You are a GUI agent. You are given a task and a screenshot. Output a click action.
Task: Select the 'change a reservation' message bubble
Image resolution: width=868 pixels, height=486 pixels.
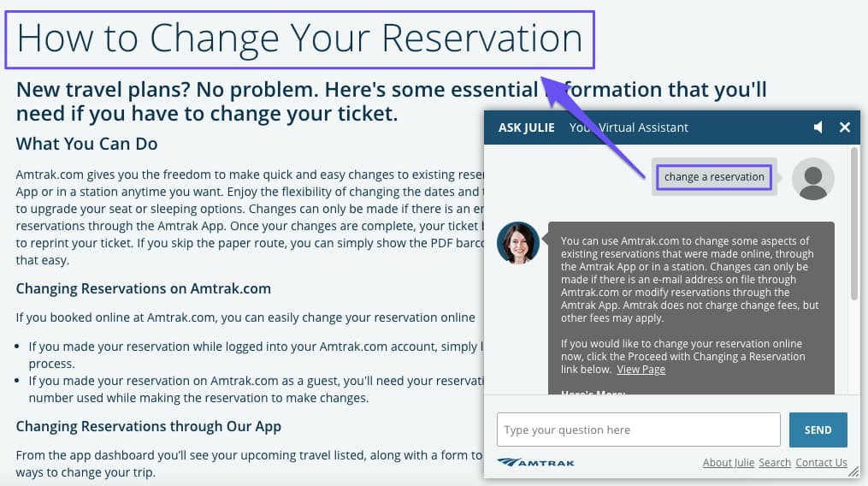[714, 177]
